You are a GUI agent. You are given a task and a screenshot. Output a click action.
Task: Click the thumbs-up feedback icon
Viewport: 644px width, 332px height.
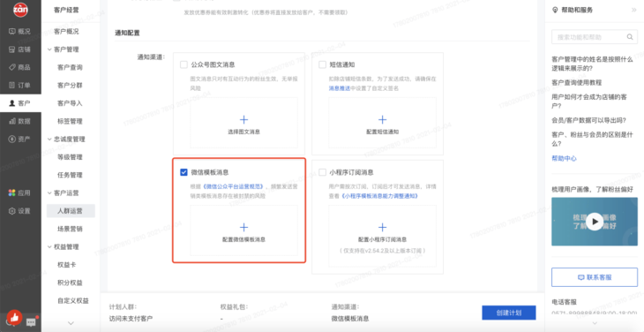[x=14, y=317]
